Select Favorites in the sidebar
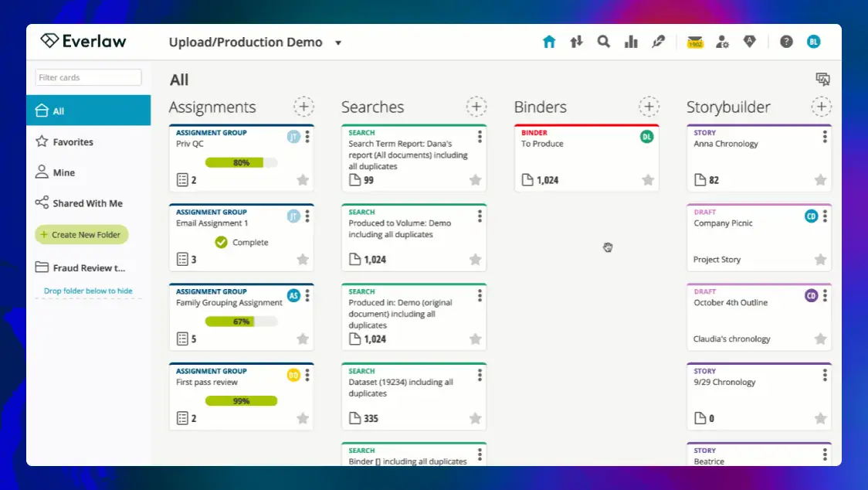The image size is (868, 490). click(x=89, y=141)
